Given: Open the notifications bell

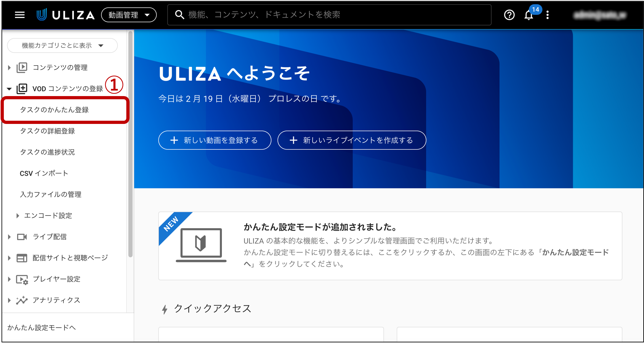Looking at the screenshot, I should pos(529,16).
